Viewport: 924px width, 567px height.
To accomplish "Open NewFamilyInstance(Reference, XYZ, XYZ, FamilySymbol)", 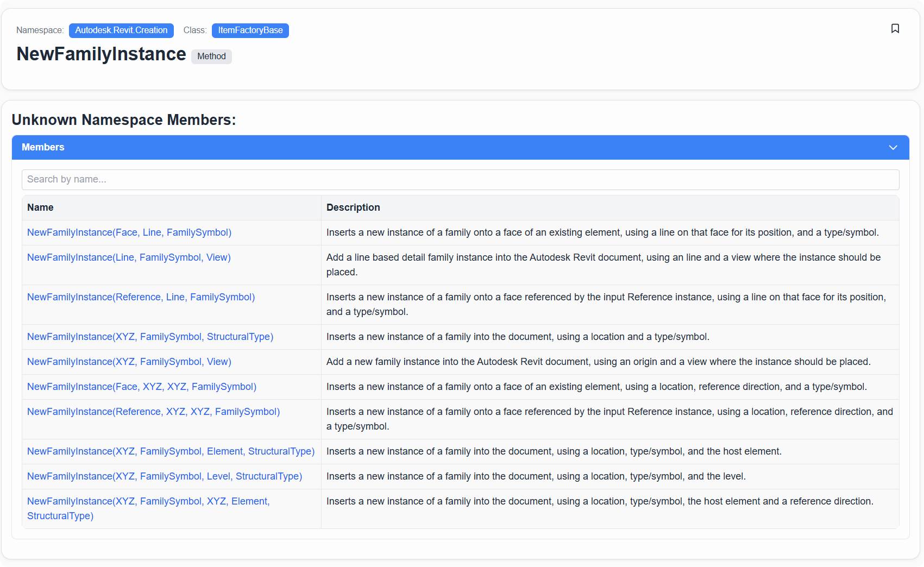I will (154, 412).
